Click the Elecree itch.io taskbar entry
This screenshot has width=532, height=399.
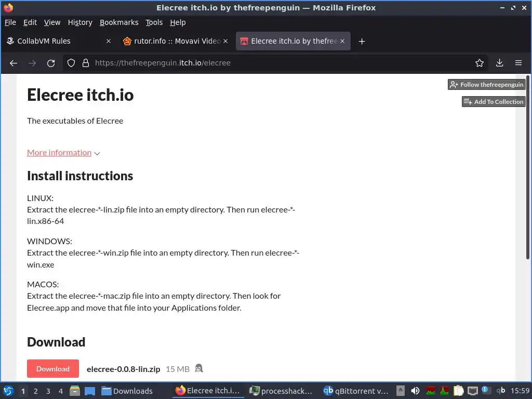point(208,391)
